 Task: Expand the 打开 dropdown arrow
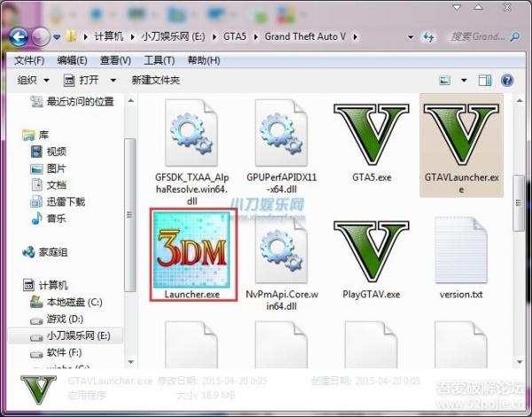113,81
